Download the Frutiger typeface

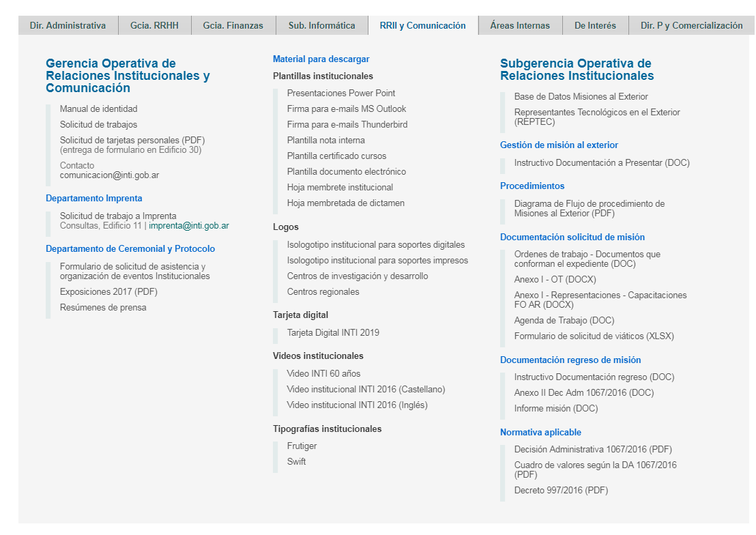(x=302, y=446)
